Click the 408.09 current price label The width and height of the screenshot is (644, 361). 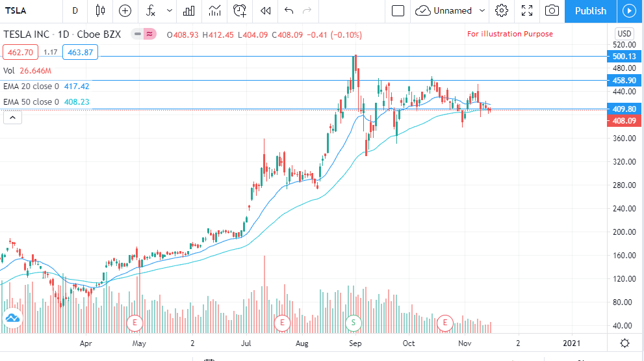[x=624, y=120]
